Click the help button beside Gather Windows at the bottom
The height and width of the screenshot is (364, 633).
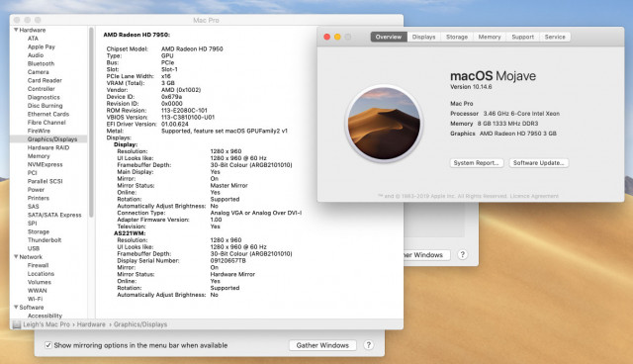368,345
